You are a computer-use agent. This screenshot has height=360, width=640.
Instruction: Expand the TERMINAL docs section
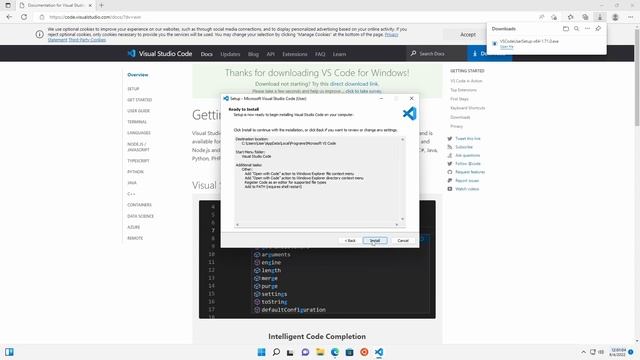click(137, 122)
